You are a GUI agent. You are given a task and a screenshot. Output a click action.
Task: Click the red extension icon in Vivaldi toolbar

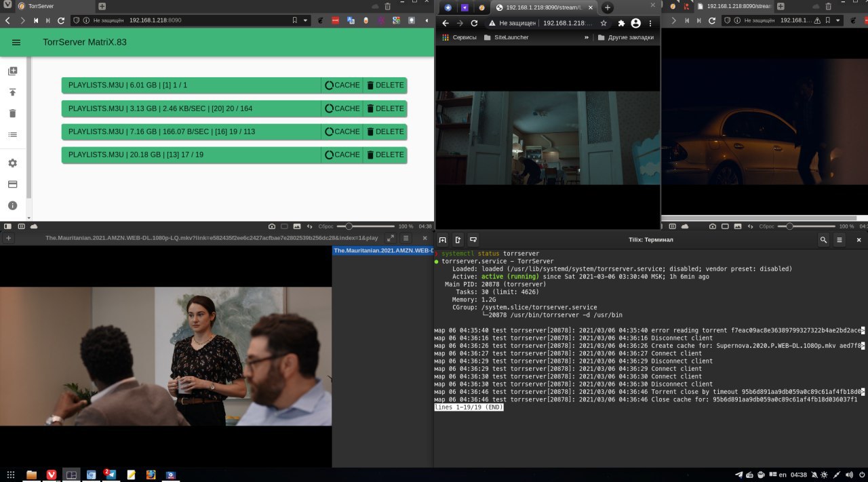coord(336,20)
